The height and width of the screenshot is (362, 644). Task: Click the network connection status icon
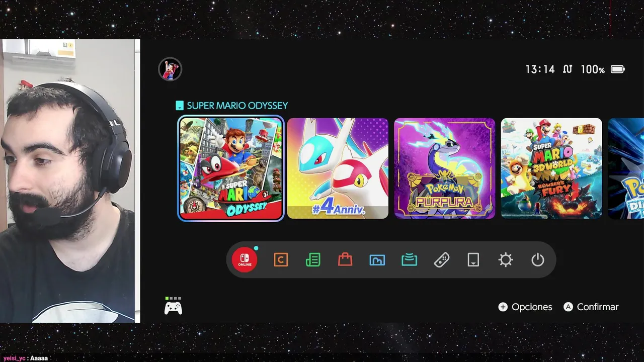(568, 69)
